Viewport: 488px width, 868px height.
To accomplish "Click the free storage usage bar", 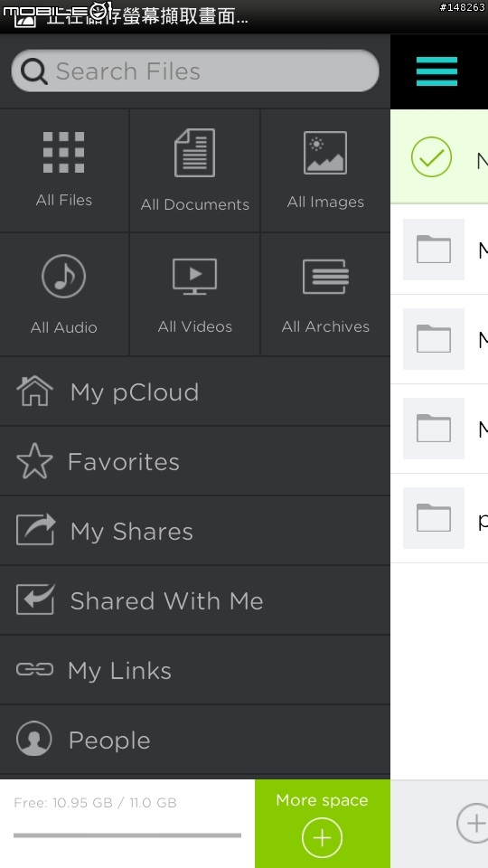I will (x=127, y=835).
